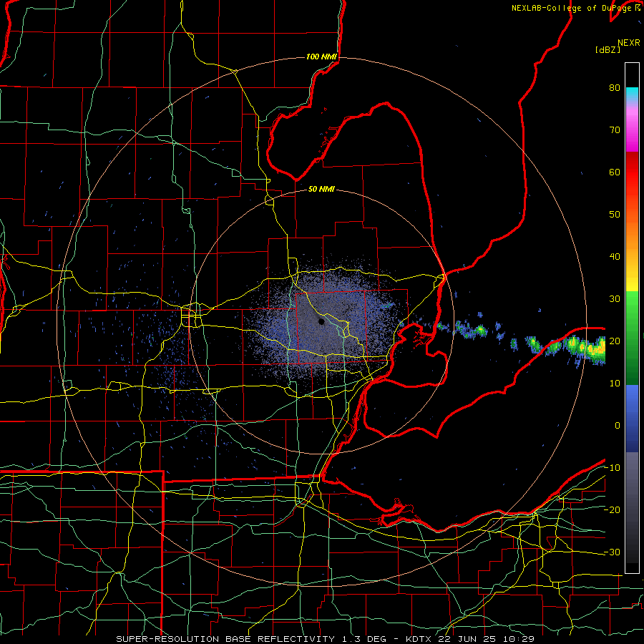Click the -20 value on the dBZ scale

612,510
